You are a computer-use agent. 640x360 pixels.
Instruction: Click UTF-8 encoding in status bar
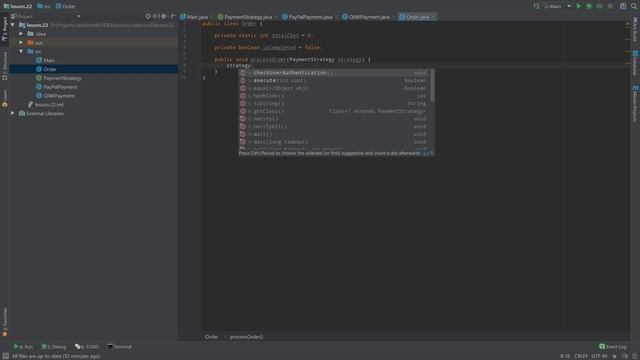tap(599, 356)
